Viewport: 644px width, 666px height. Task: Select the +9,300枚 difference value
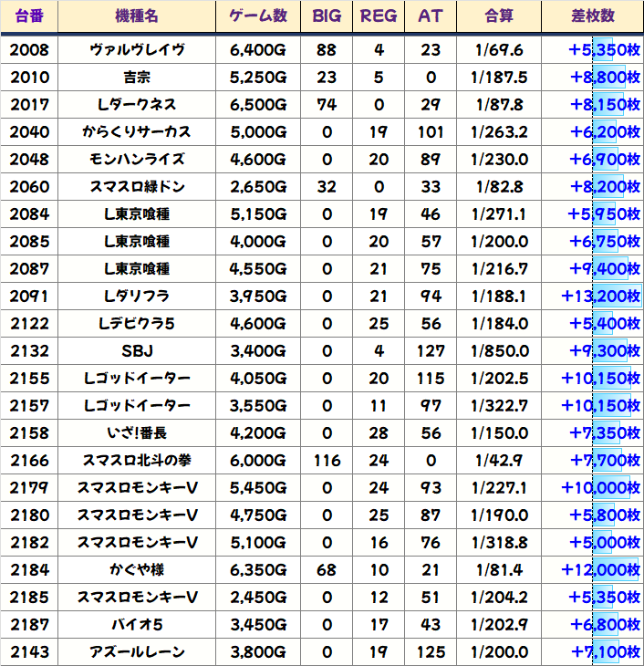(x=605, y=351)
